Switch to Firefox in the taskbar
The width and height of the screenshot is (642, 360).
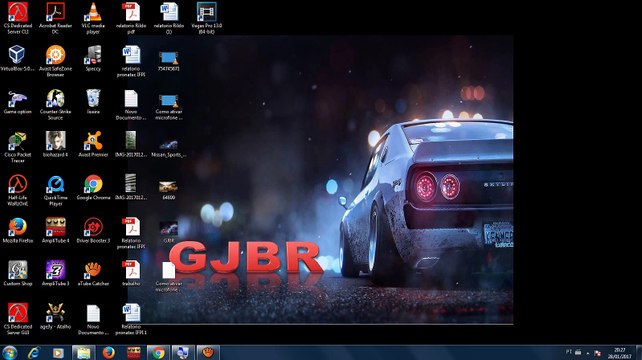(x=109, y=352)
